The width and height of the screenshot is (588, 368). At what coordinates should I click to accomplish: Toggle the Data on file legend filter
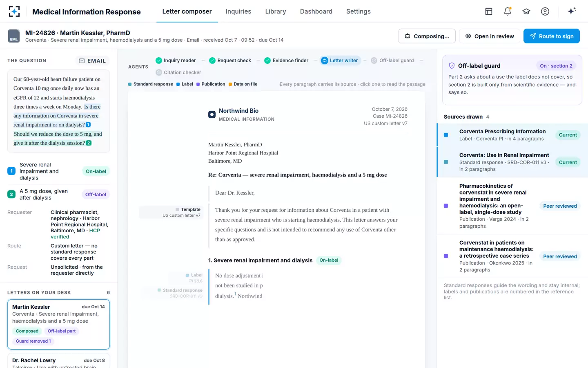point(243,84)
